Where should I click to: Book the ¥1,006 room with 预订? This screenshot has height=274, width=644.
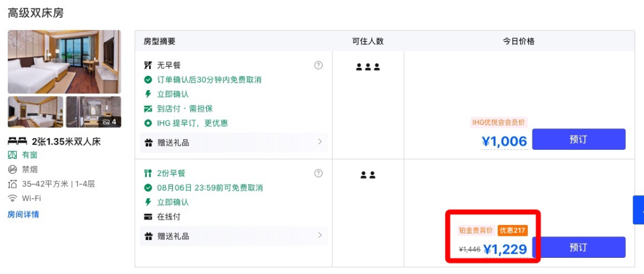click(x=578, y=140)
